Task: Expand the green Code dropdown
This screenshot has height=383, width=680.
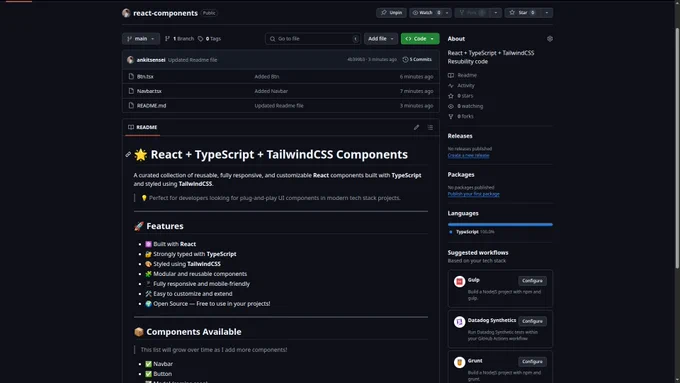Action: (420, 39)
